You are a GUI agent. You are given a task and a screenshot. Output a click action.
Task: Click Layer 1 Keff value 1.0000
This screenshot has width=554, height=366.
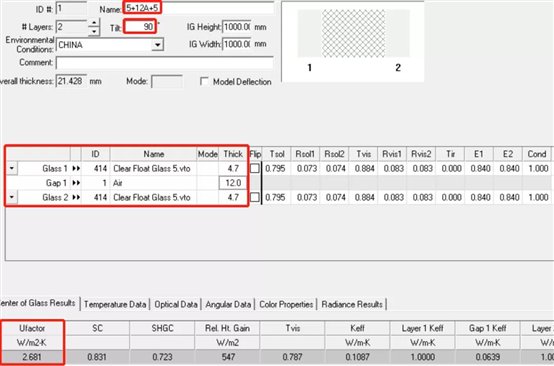point(423,357)
